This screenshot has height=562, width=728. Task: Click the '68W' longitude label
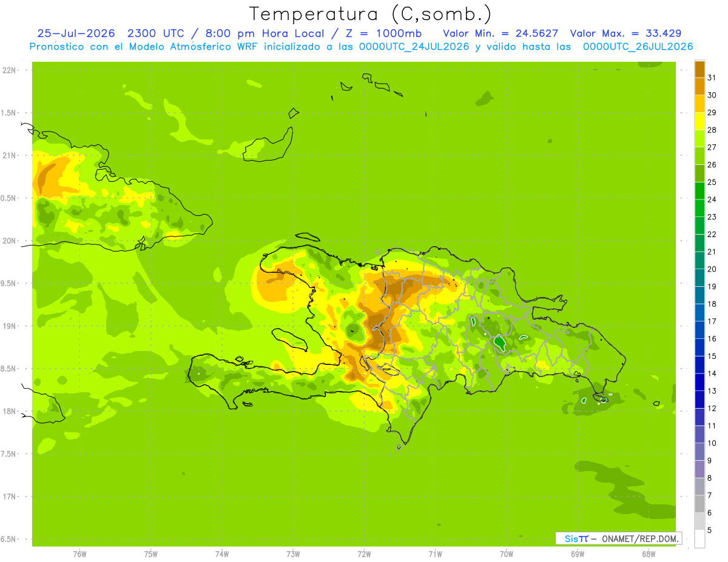pyautogui.click(x=649, y=554)
